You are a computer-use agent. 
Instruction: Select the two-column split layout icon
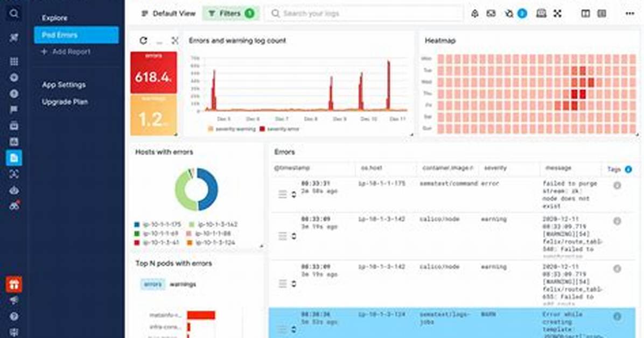click(585, 13)
